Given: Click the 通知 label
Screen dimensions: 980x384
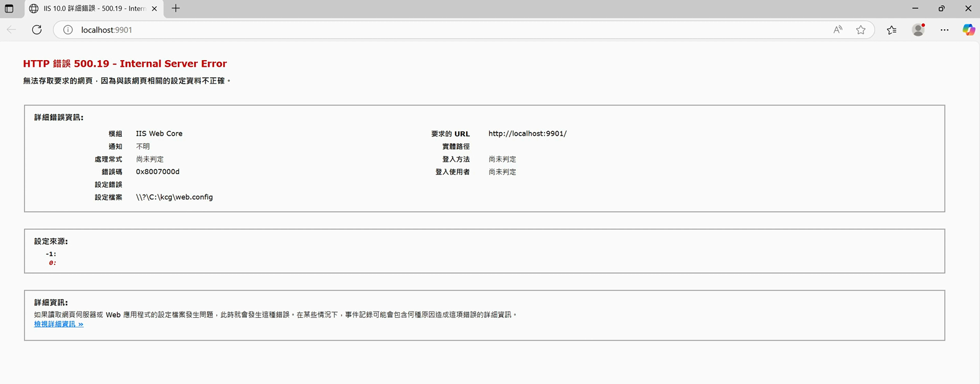Looking at the screenshot, I should pos(115,147).
